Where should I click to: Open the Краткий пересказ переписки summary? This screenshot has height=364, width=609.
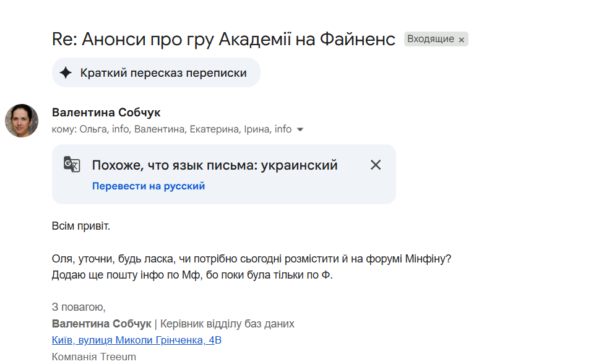[163, 73]
